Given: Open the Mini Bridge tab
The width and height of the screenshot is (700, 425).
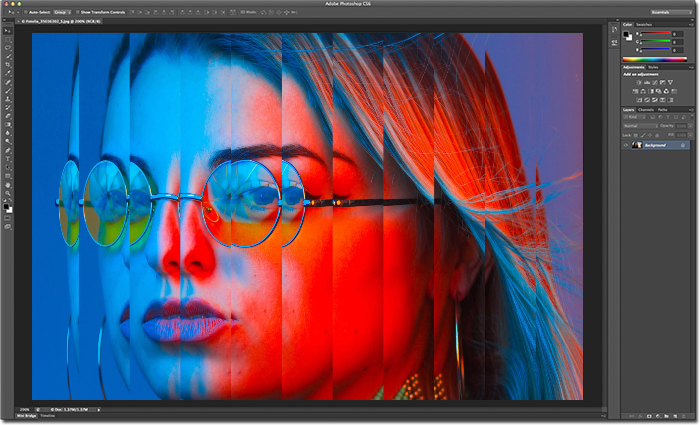Looking at the screenshot, I should point(26,416).
